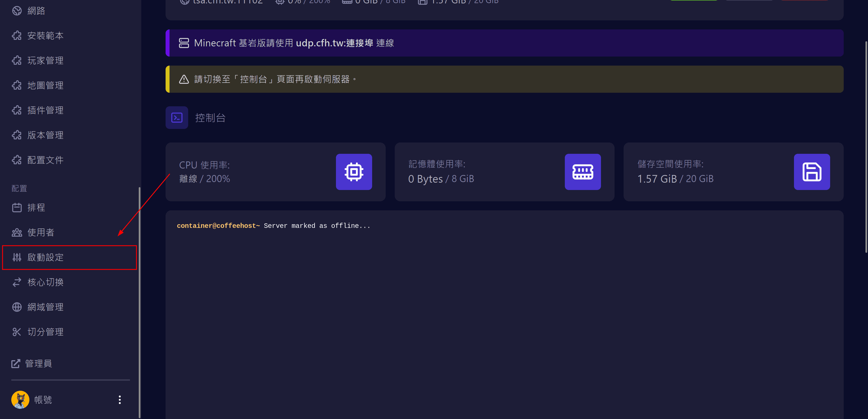Open 插件管理 plugin manager
The height and width of the screenshot is (419, 868).
[45, 110]
